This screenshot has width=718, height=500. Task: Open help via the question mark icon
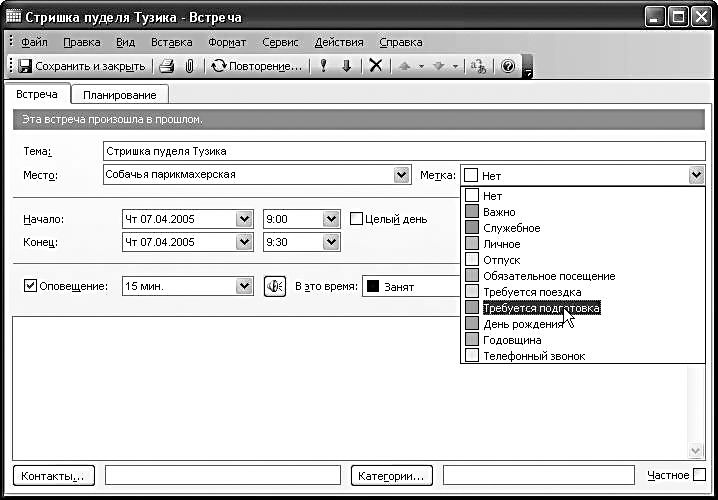point(507,66)
